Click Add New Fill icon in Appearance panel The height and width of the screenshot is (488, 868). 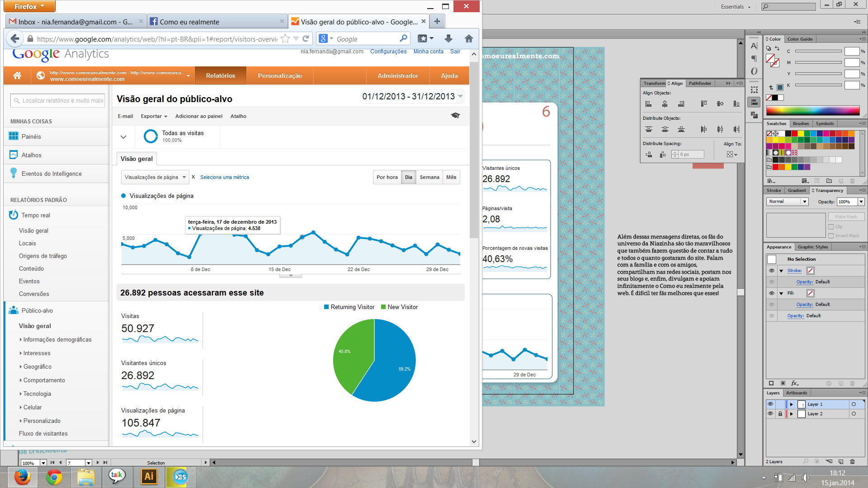[x=783, y=383]
